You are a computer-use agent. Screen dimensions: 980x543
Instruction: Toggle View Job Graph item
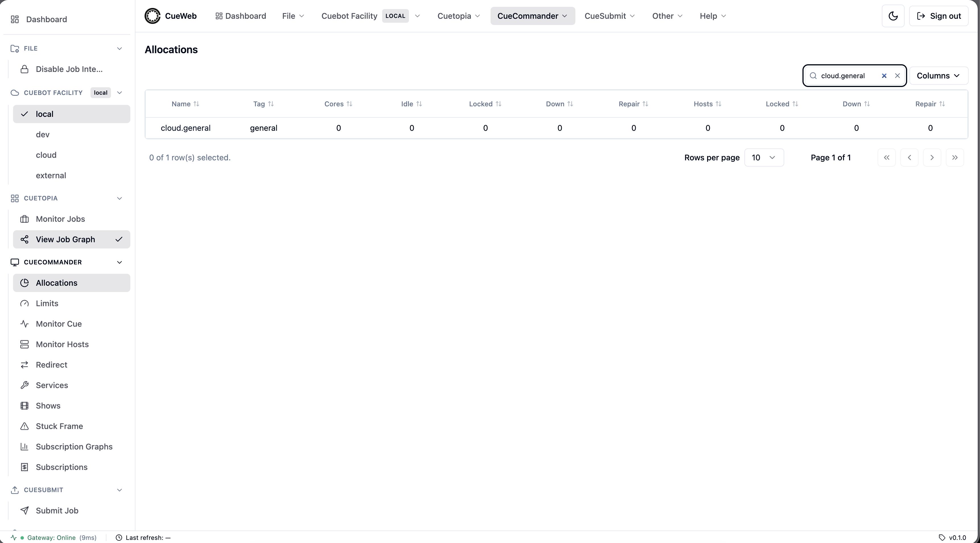coord(71,239)
